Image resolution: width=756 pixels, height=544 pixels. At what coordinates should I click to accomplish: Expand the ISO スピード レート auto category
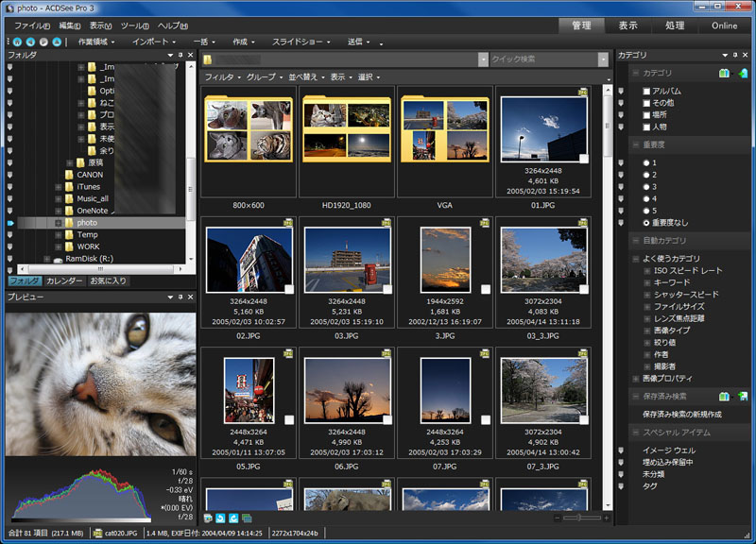click(x=646, y=271)
